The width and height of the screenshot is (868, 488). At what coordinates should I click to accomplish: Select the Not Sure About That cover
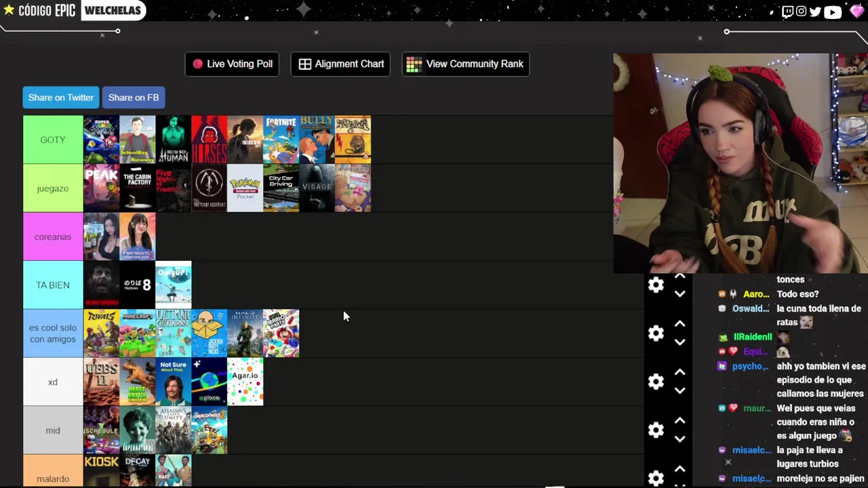173,382
